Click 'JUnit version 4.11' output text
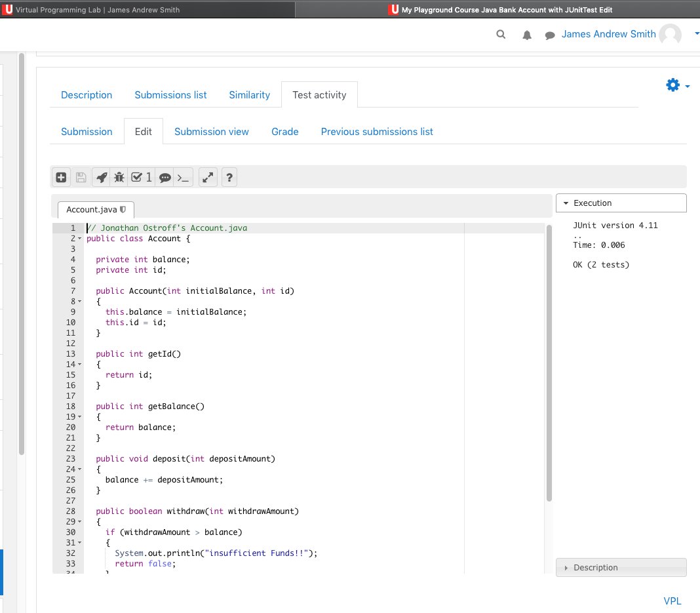Viewport: 700px width, 613px height. click(x=615, y=226)
